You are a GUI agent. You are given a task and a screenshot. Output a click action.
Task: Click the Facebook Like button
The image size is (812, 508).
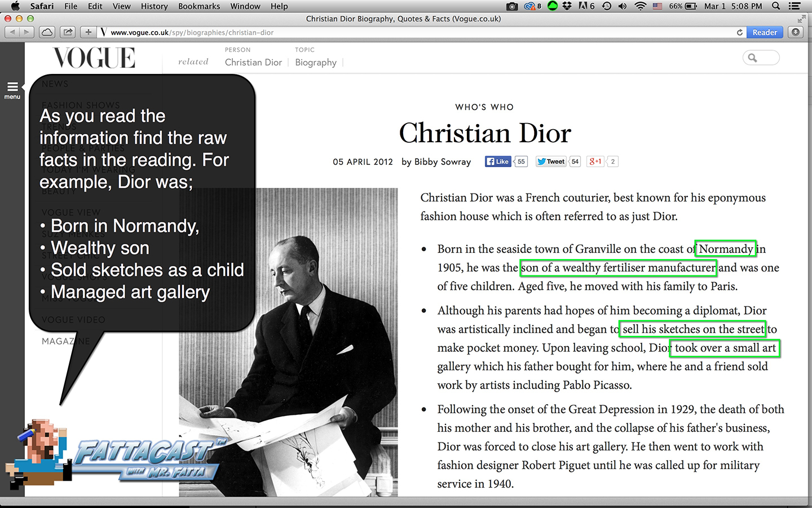(x=498, y=161)
